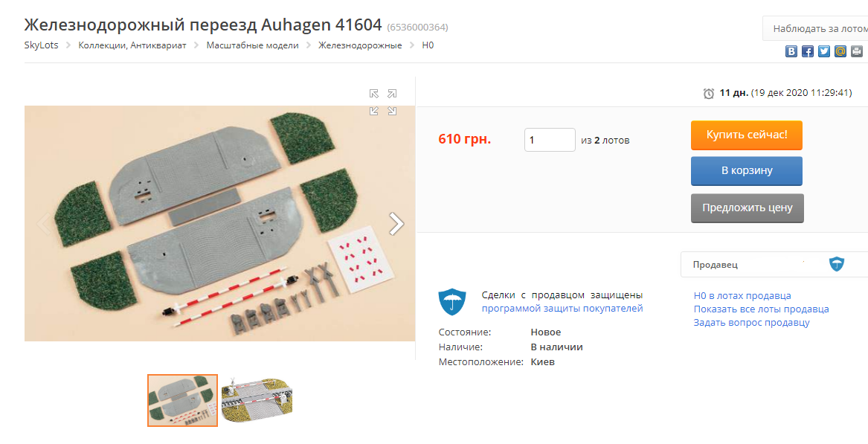Open Коллекции, Антиквариат breadcrumb
This screenshot has width=868, height=444.
132,45
